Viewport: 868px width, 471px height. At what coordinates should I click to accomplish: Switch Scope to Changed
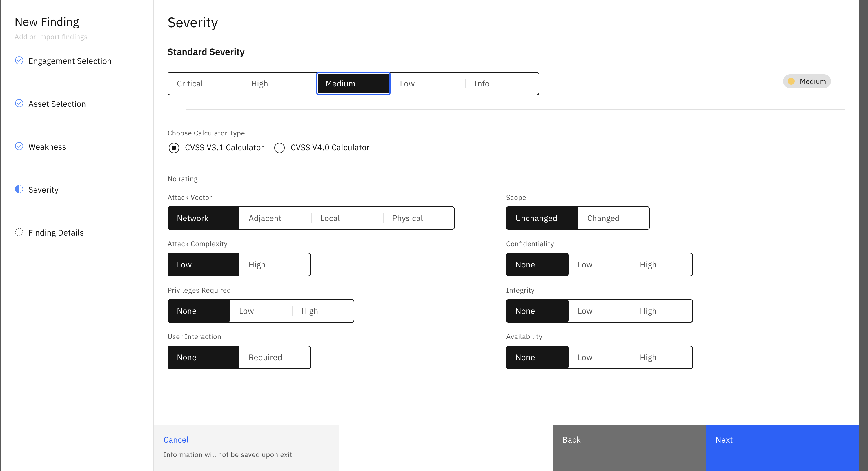pos(613,218)
